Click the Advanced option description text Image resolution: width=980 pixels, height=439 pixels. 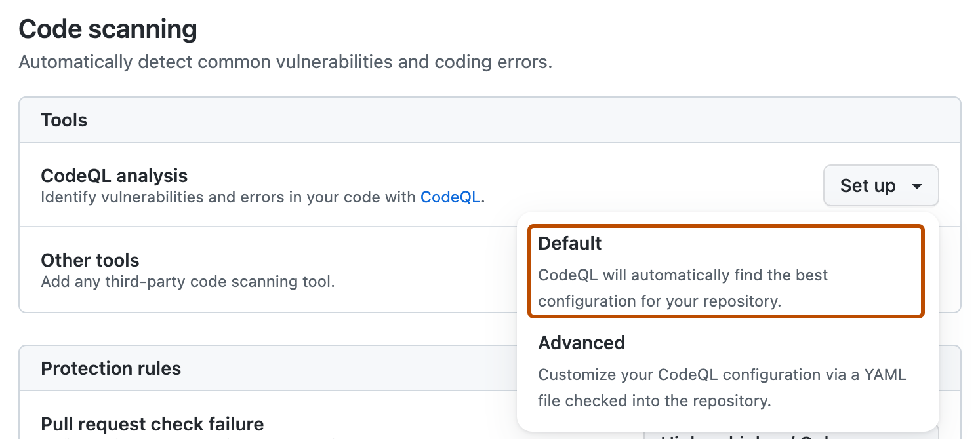point(722,387)
